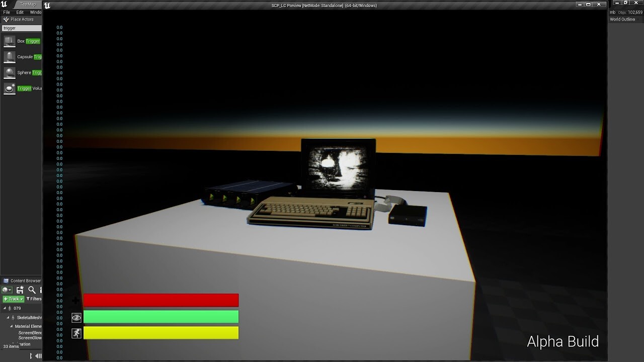The width and height of the screenshot is (644, 362).
Task: Select the Sphere Trigger actor icon
Action: click(9, 72)
